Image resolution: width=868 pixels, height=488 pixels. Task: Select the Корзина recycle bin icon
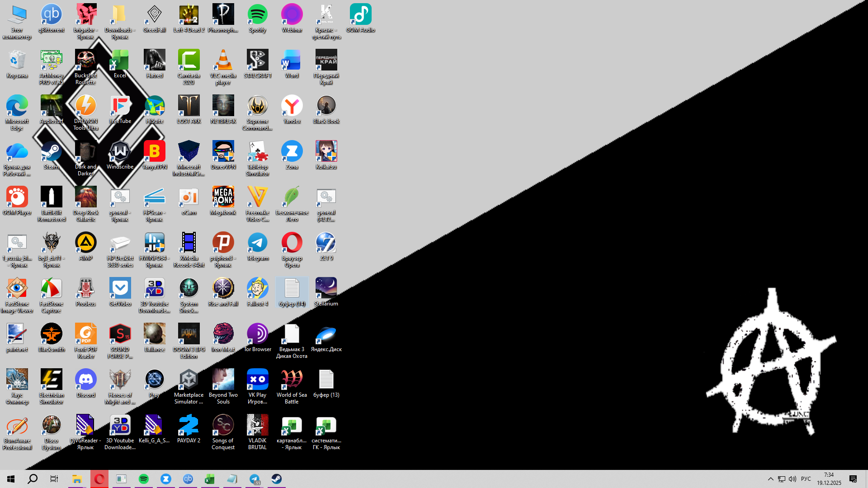click(17, 61)
